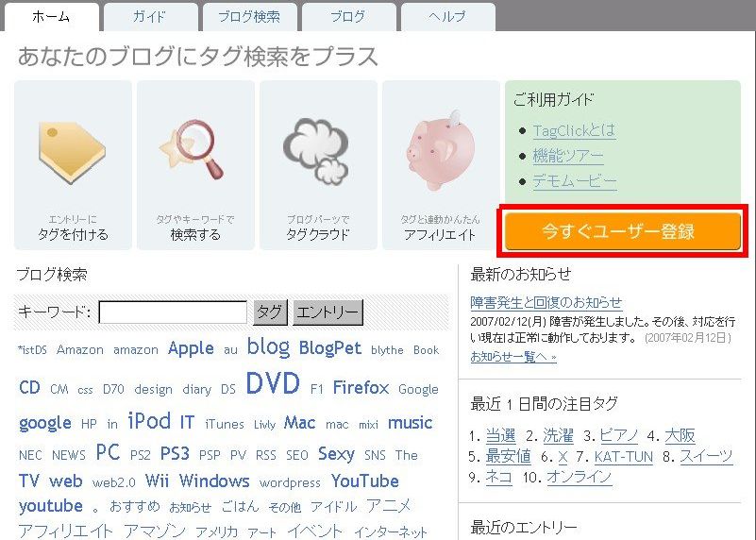Select the large DVD tag
The width and height of the screenshot is (756, 540).
point(273,384)
